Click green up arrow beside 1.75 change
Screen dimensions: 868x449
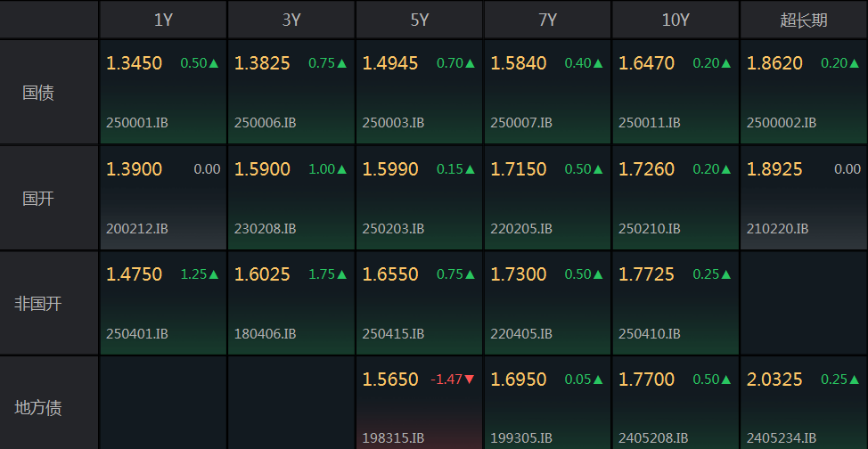341,274
